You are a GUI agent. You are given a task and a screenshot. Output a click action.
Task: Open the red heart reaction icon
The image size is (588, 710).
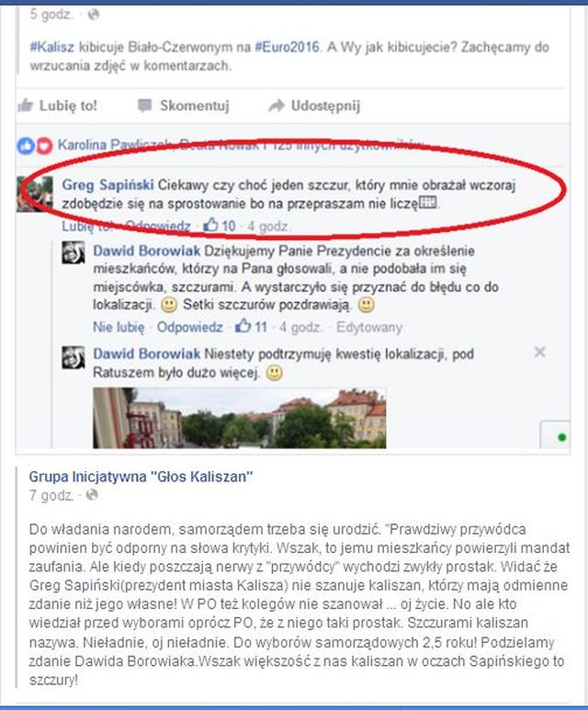point(44,146)
